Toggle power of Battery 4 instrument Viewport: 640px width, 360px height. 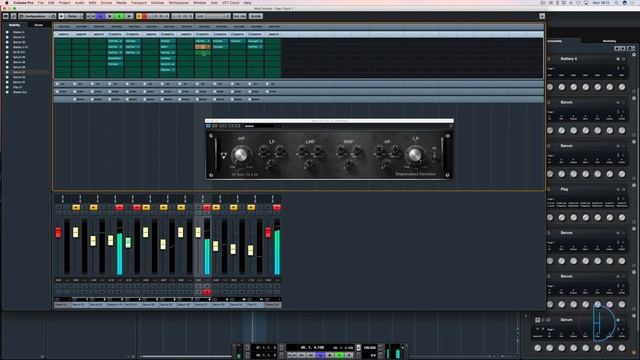[549, 59]
